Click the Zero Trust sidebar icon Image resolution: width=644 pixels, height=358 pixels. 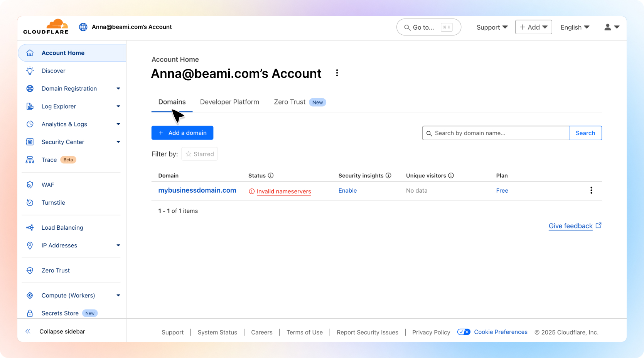[x=30, y=271]
